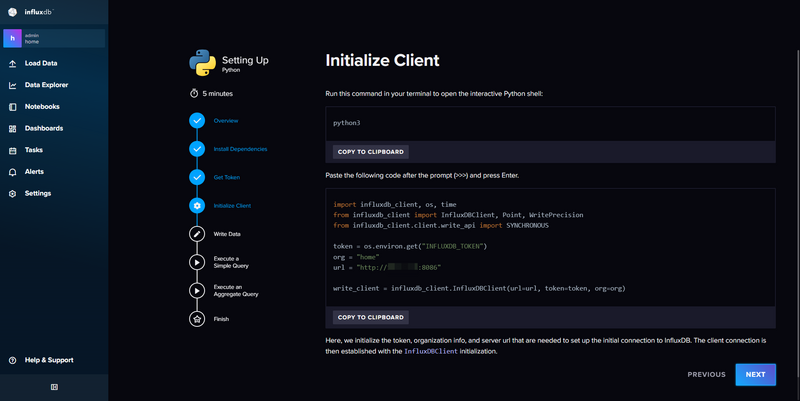800x401 pixels.
Task: Jump to the Overview step label
Action: pos(226,121)
